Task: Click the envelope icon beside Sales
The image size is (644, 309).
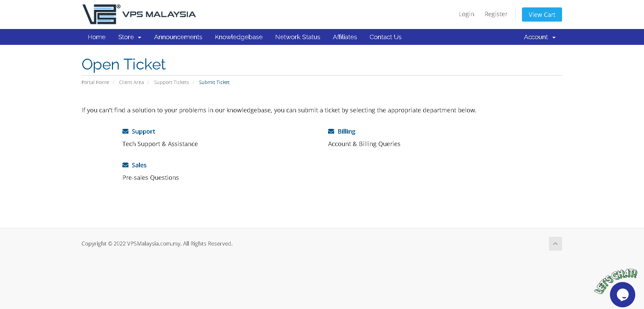Action: click(x=125, y=165)
